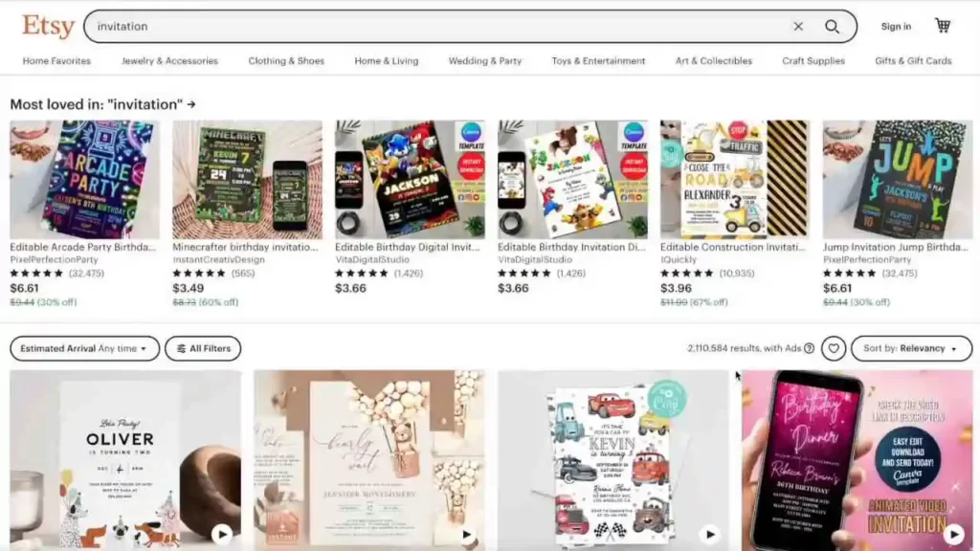
Task: Click the Editable Arcade Party Birthday title
Action: [x=83, y=247]
